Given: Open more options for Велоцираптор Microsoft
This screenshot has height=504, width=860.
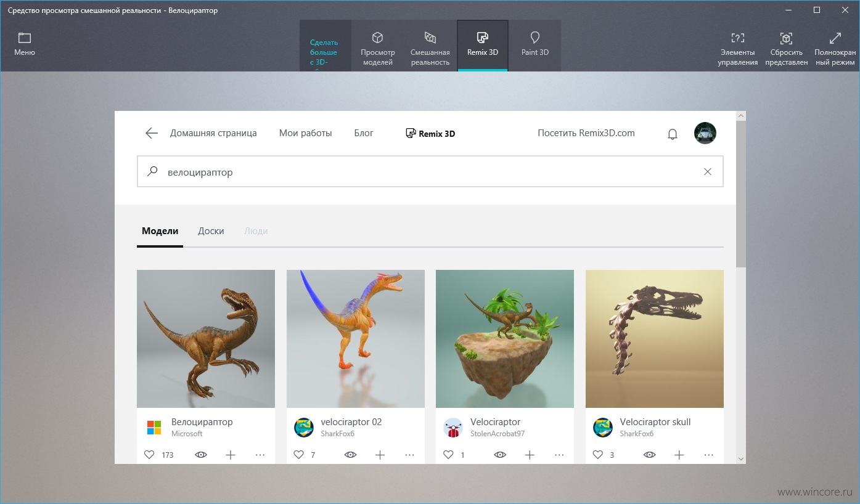Looking at the screenshot, I should (260, 455).
